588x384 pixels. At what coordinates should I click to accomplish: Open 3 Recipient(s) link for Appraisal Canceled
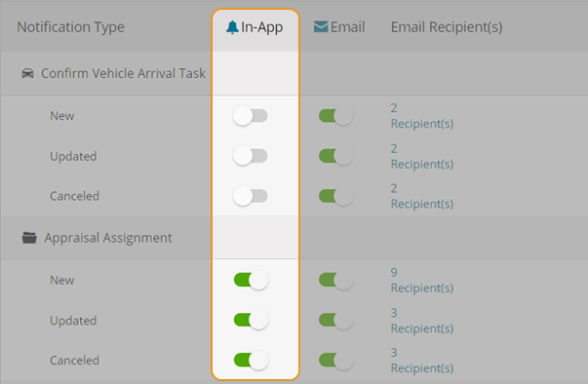point(422,360)
